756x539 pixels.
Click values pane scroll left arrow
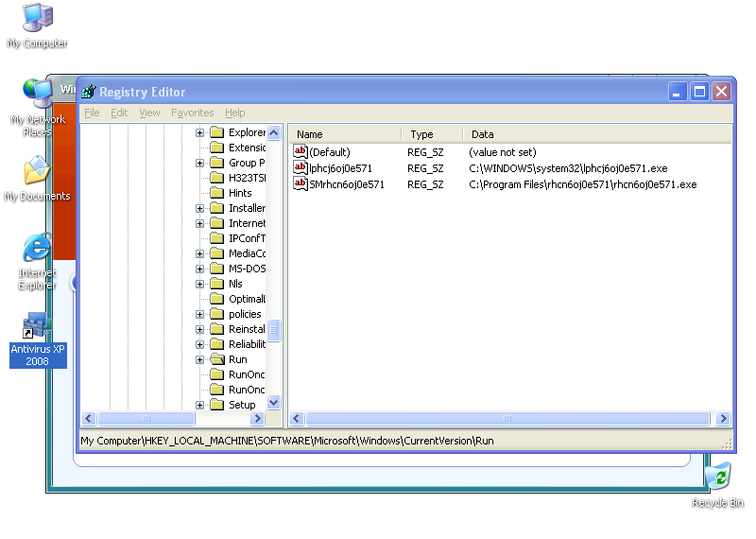click(297, 418)
